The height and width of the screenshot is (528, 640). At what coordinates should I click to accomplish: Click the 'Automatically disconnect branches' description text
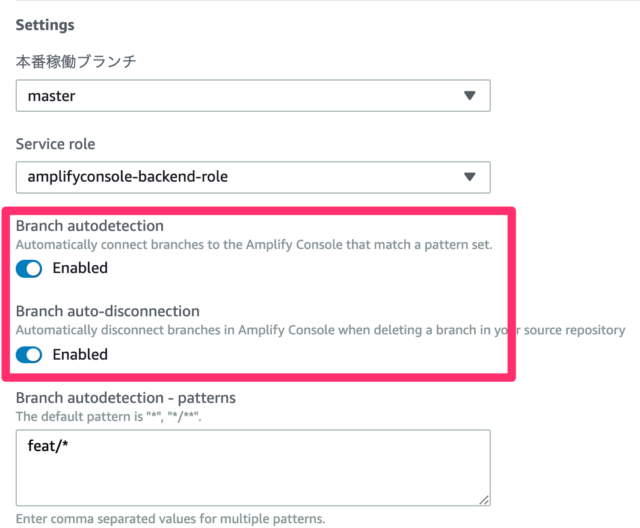click(x=320, y=330)
